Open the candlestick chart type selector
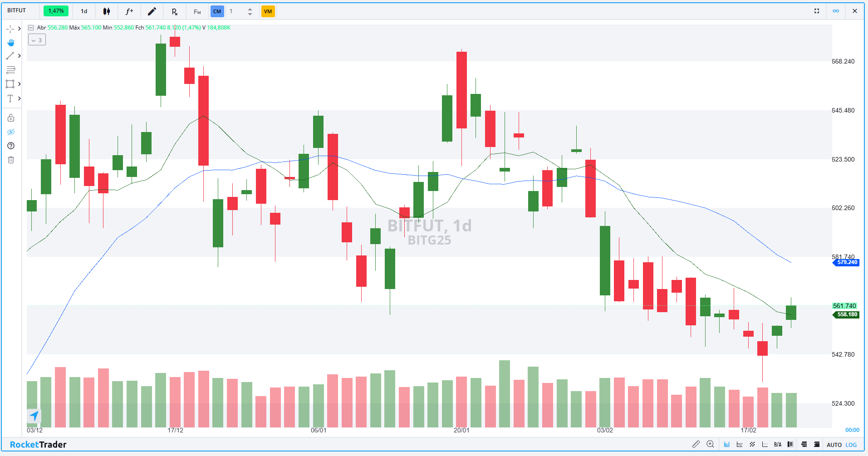This screenshot has height=456, width=868. (107, 11)
